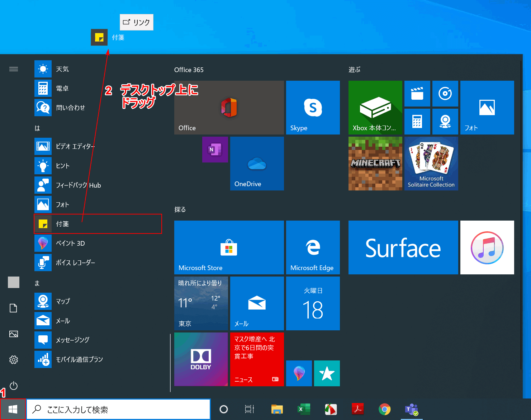Image resolution: width=531 pixels, height=420 pixels.
Task: Open Adobe Acrobat from taskbar
Action: pos(358,409)
